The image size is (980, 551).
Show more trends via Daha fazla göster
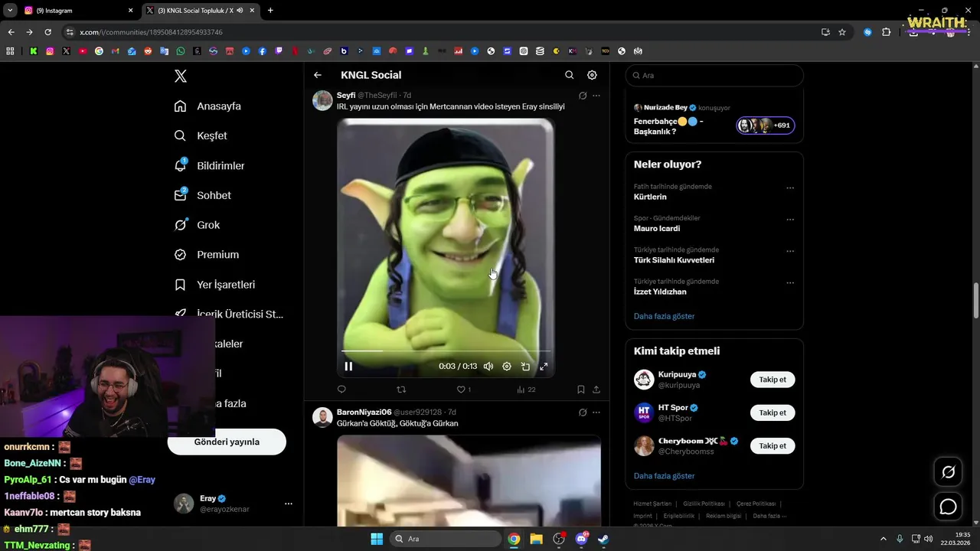pos(664,316)
